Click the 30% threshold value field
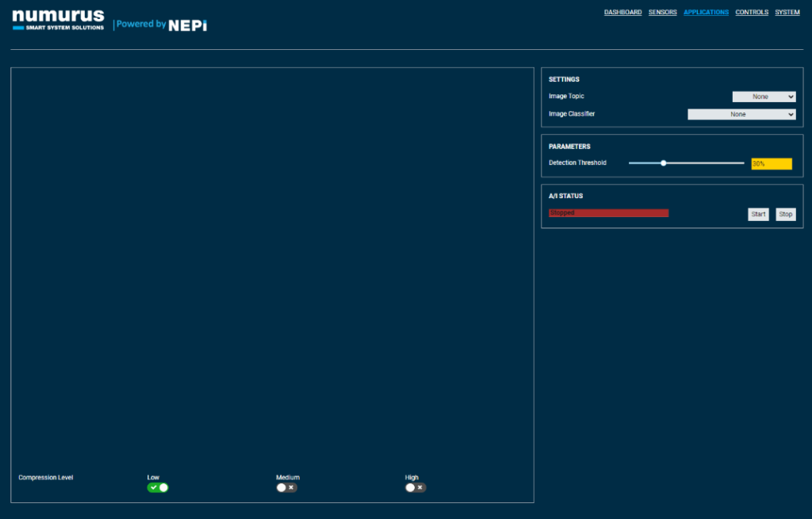 [x=769, y=163]
